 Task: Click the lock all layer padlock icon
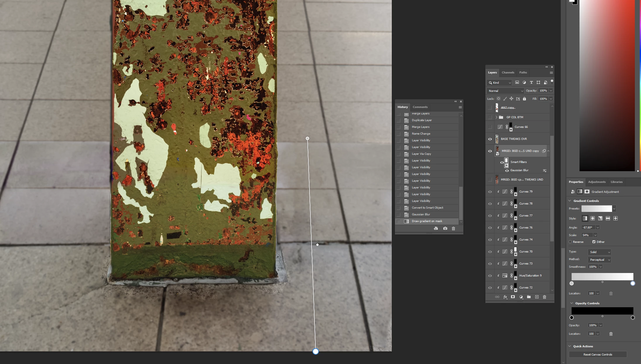(524, 99)
